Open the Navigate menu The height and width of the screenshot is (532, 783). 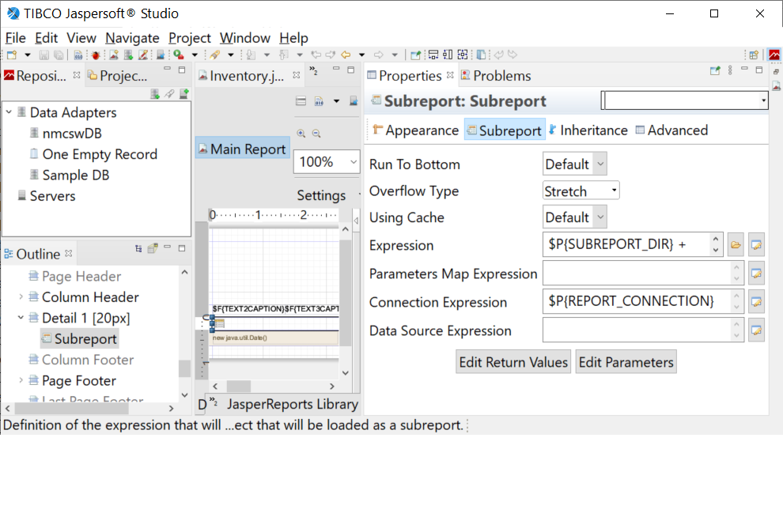[x=132, y=38]
